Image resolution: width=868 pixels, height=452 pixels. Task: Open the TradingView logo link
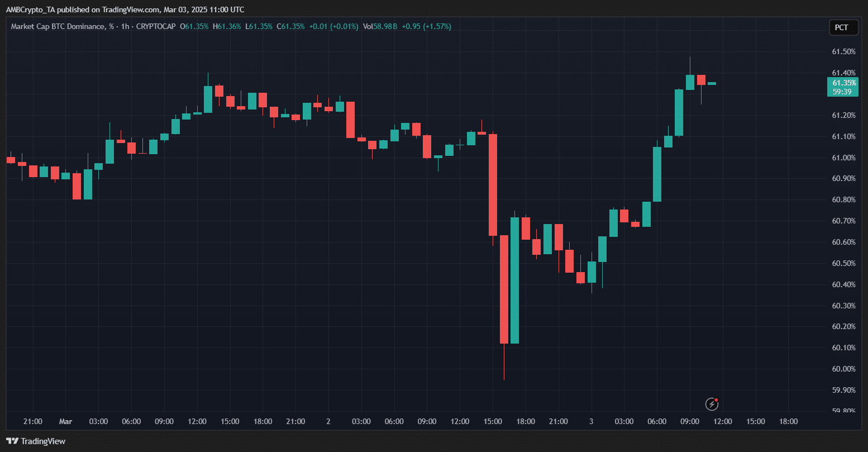pyautogui.click(x=36, y=441)
